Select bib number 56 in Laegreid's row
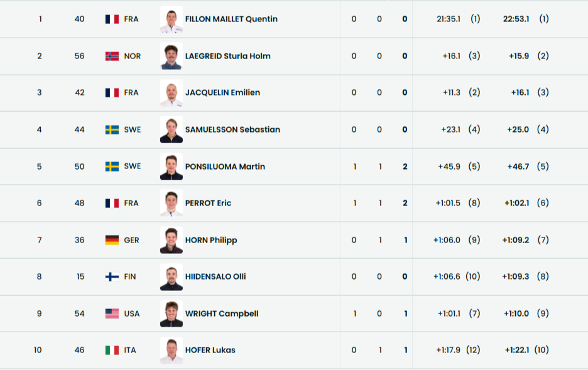Image resolution: width=588 pixels, height=370 pixels. coord(79,56)
